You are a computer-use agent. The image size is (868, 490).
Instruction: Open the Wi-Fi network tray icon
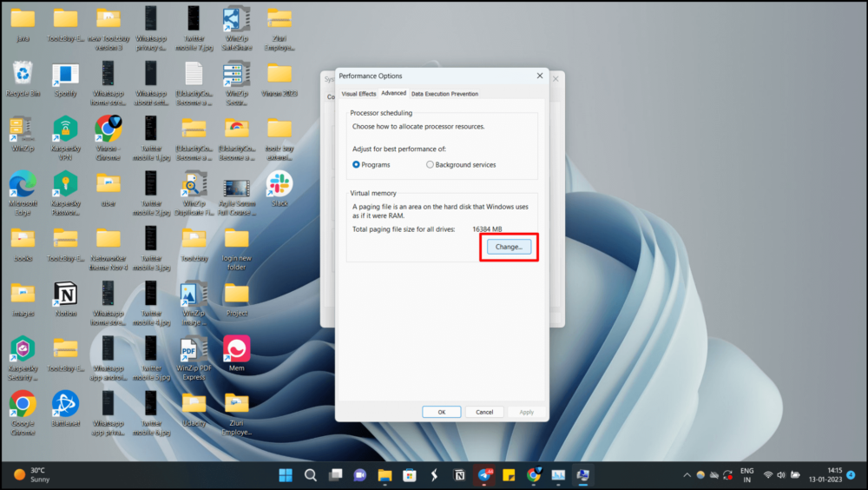[x=768, y=475]
